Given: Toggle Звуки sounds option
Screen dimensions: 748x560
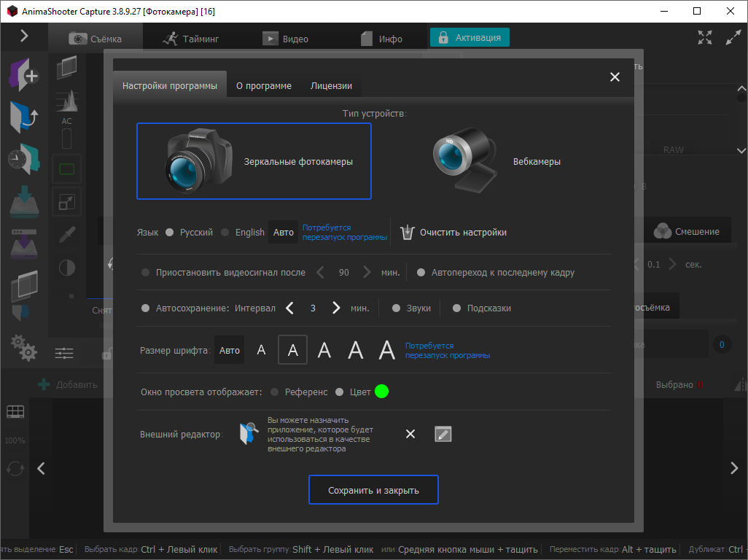Looking at the screenshot, I should tap(396, 308).
